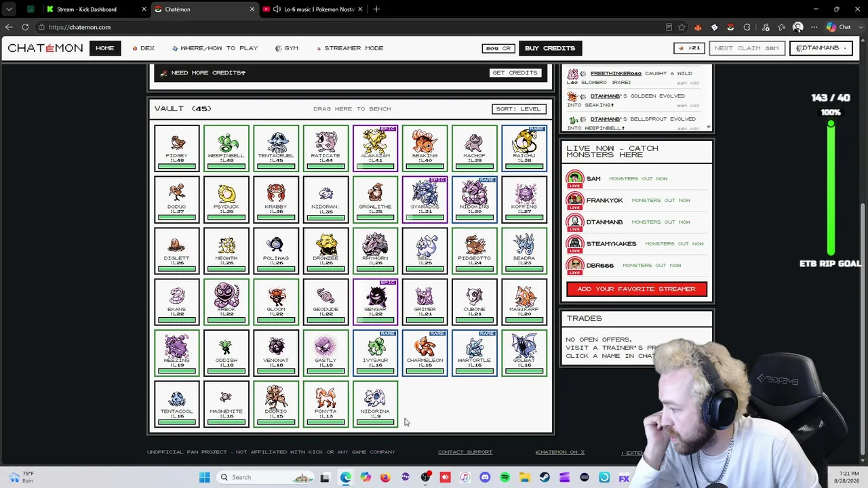The width and height of the screenshot is (868, 488).
Task: Select the rare Wartortle card
Action: (x=475, y=352)
